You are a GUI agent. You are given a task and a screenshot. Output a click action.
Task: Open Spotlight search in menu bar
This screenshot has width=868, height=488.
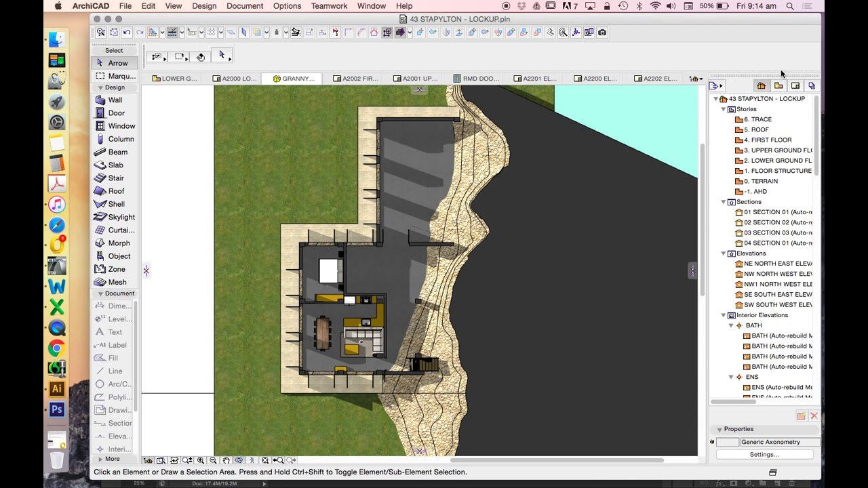point(790,6)
